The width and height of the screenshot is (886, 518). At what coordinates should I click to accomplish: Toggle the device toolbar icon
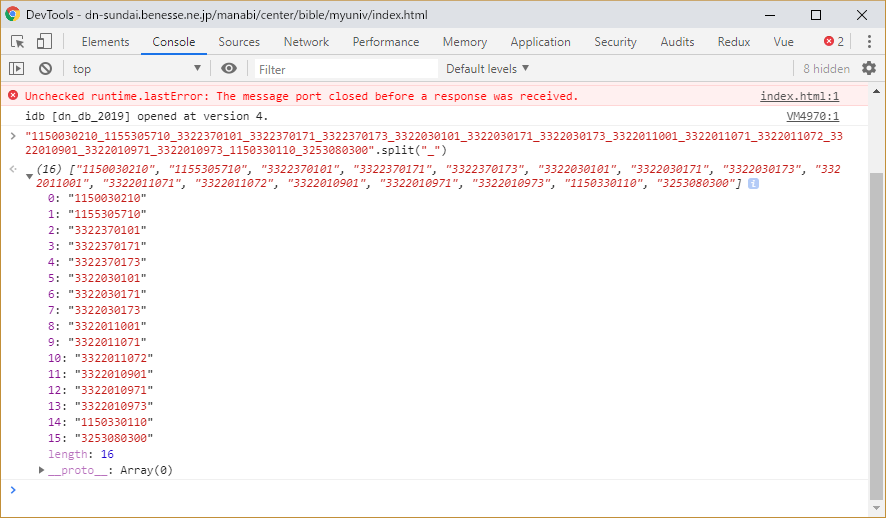44,42
